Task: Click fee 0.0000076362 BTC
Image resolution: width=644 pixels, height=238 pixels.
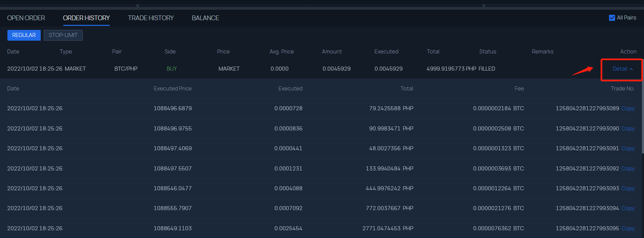Action: (498, 228)
